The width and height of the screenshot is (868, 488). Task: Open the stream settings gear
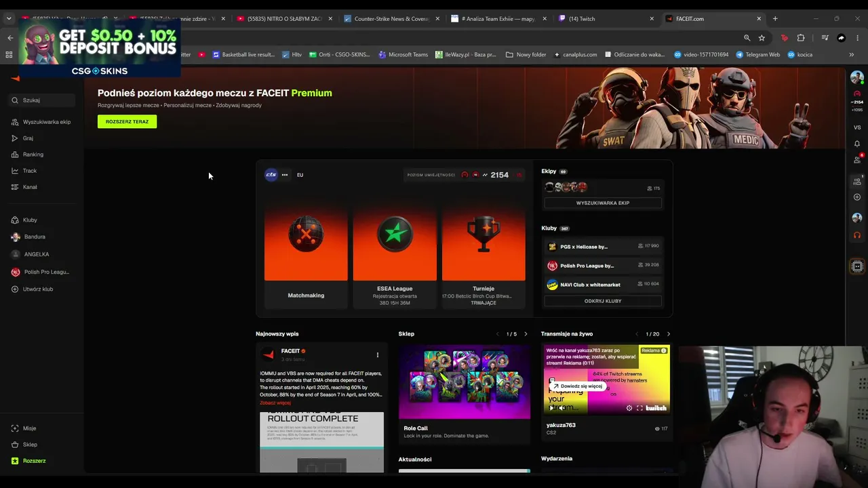point(629,408)
